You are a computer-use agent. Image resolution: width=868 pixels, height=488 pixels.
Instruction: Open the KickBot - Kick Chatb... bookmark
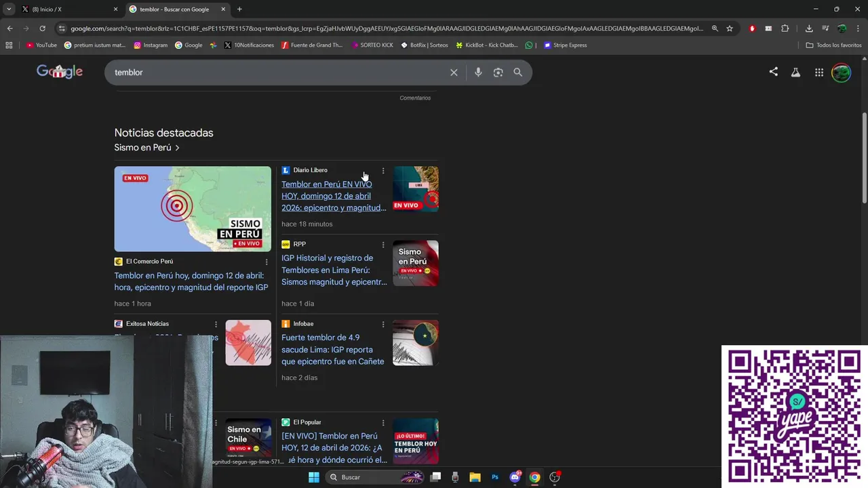pos(487,45)
